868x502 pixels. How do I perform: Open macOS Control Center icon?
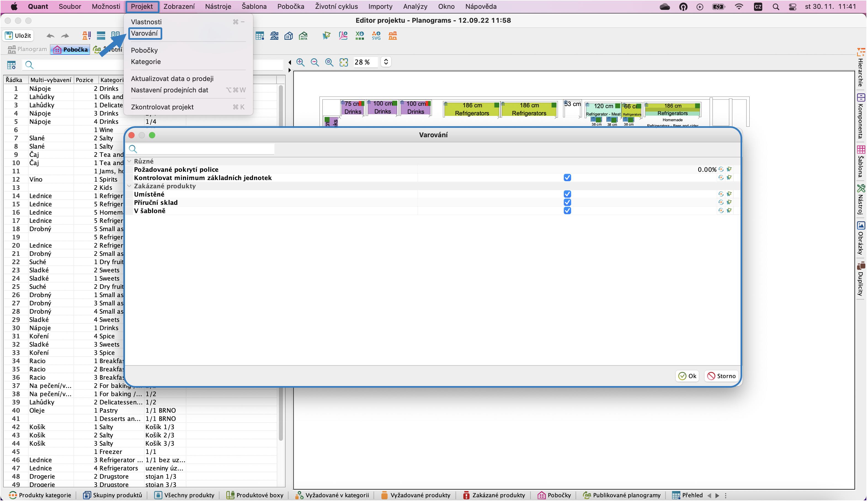[792, 7]
